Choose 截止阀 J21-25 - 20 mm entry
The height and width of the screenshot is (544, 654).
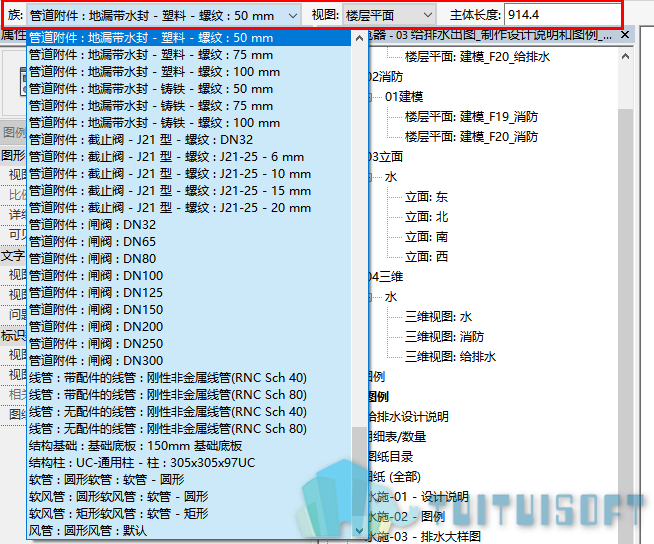pos(189,208)
